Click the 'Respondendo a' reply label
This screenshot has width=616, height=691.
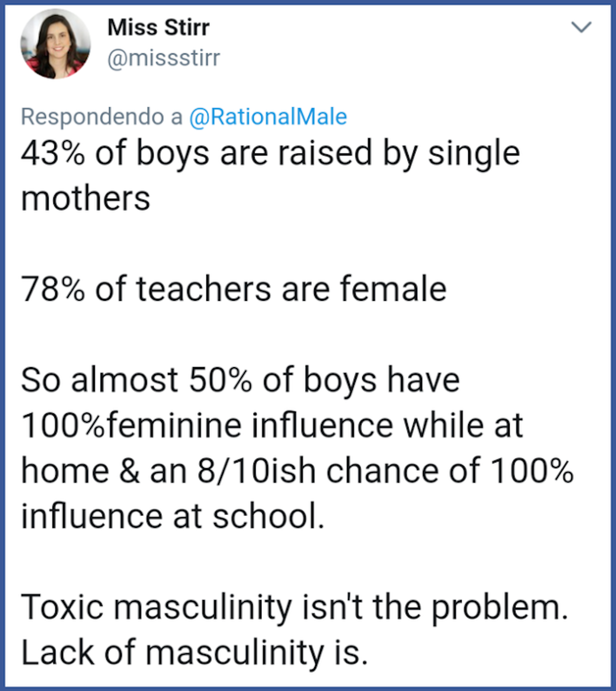pos(102,117)
